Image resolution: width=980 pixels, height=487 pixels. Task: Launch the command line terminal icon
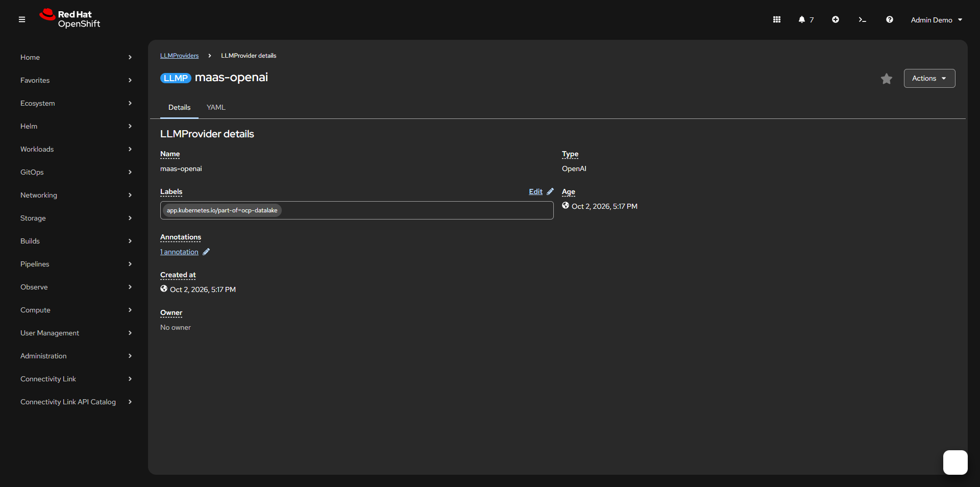click(x=862, y=19)
